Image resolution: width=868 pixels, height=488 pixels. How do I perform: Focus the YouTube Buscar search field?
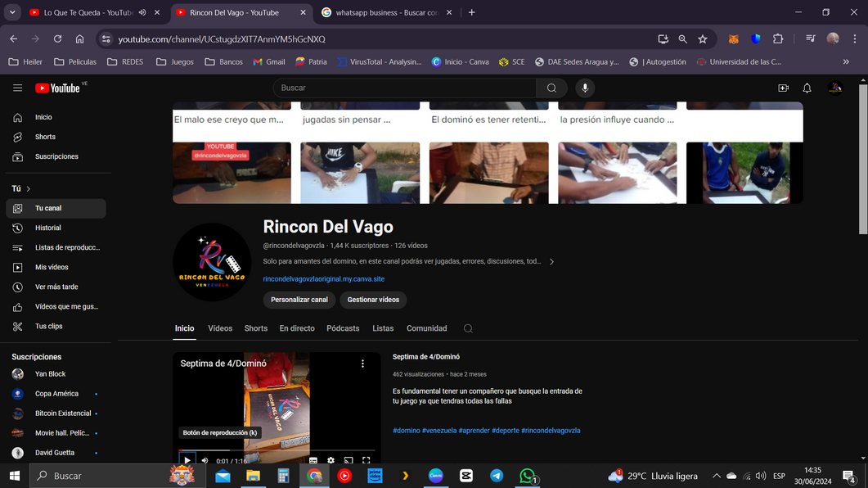404,88
